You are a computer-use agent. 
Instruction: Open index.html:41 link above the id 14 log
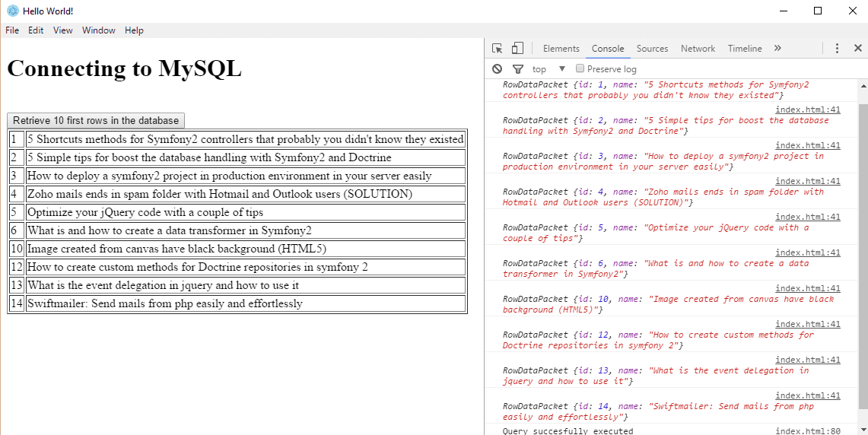point(808,395)
